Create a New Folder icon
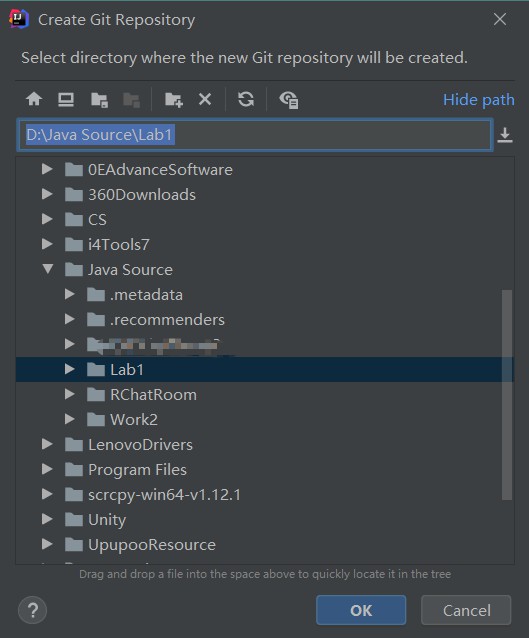Screen dimensions: 529x638 174,100
